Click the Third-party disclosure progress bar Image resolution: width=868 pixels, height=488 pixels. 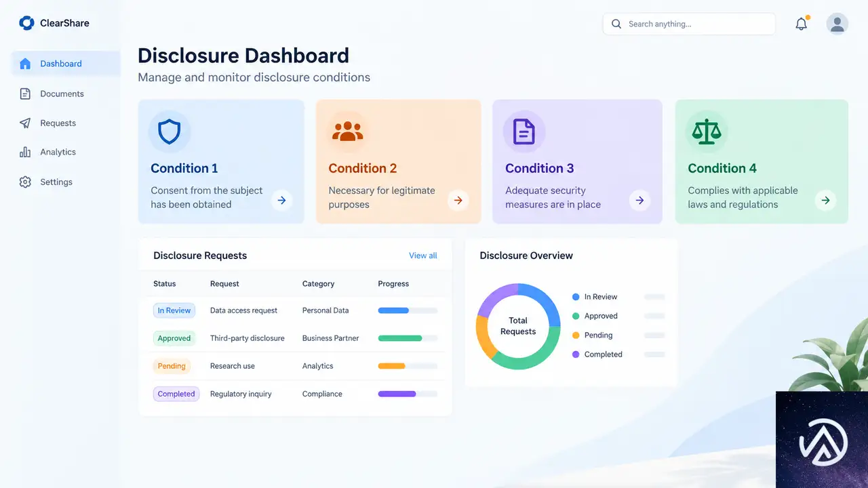(x=408, y=338)
